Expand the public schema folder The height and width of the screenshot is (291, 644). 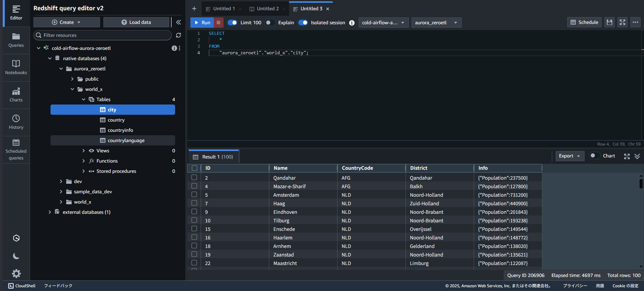[72, 79]
